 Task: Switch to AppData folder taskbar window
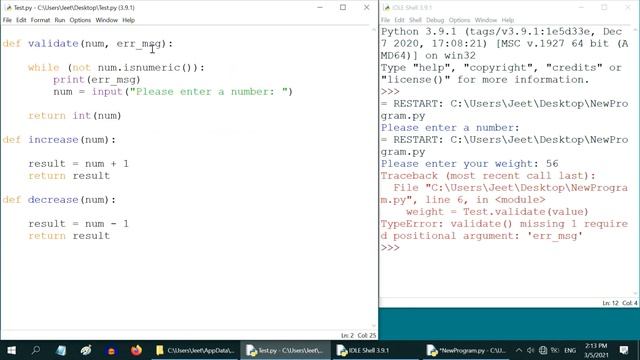(x=195, y=350)
